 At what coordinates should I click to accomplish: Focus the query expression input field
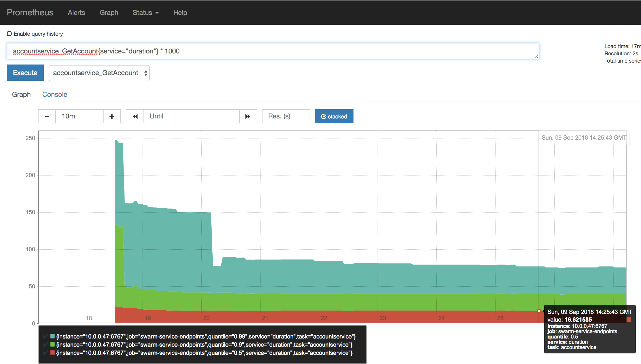click(x=273, y=51)
